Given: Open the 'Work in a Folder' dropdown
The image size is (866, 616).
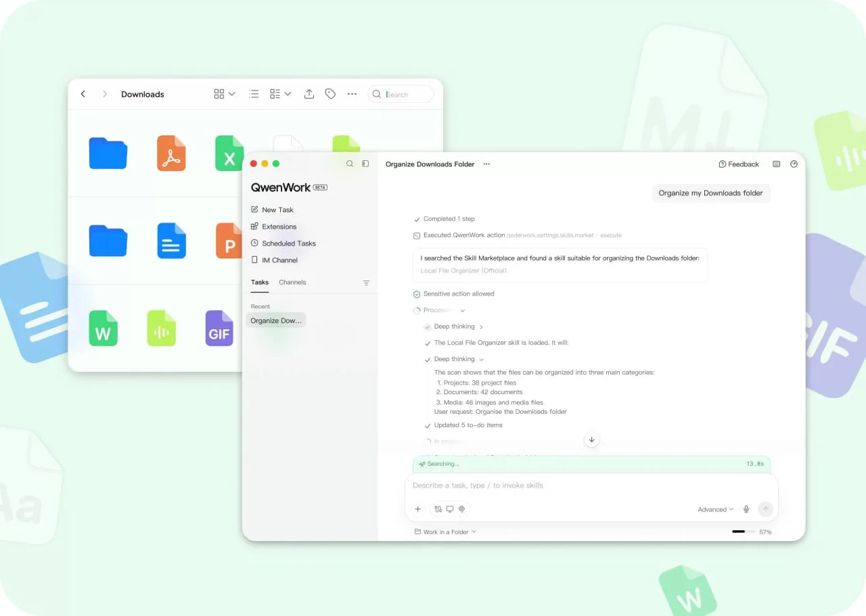Looking at the screenshot, I should coord(445,532).
